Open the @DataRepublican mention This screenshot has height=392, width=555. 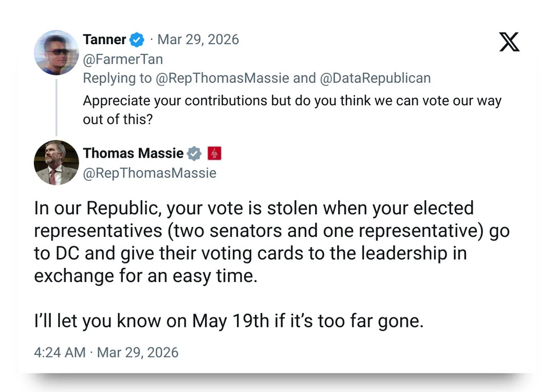pos(375,78)
